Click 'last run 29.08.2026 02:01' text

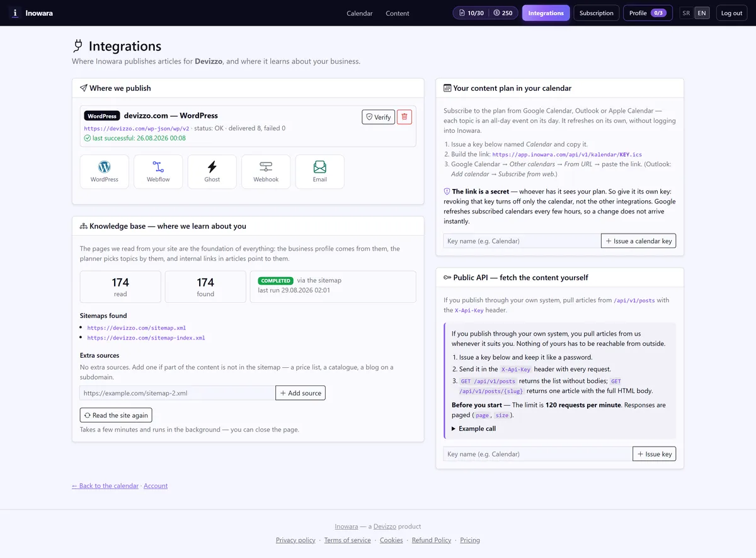294,290
